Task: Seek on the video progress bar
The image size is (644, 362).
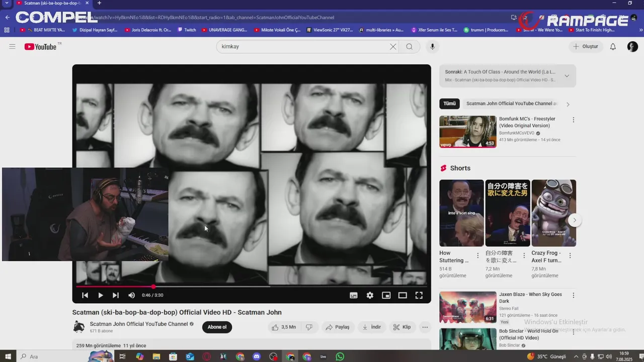Action: (252, 287)
